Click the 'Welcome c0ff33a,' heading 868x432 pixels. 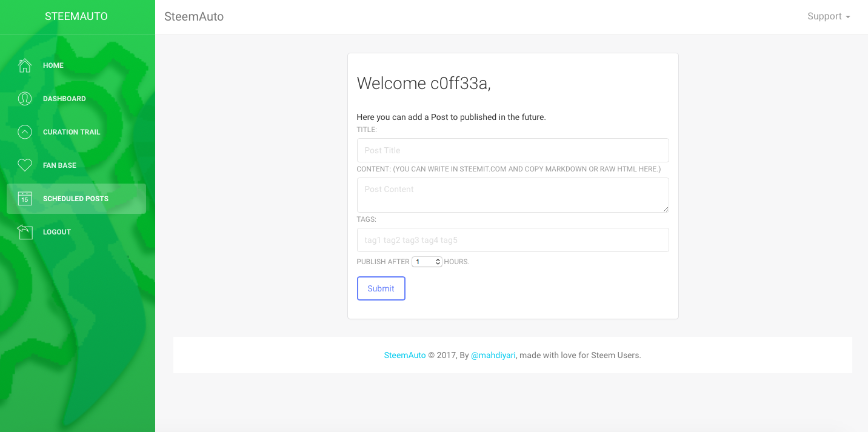point(424,83)
